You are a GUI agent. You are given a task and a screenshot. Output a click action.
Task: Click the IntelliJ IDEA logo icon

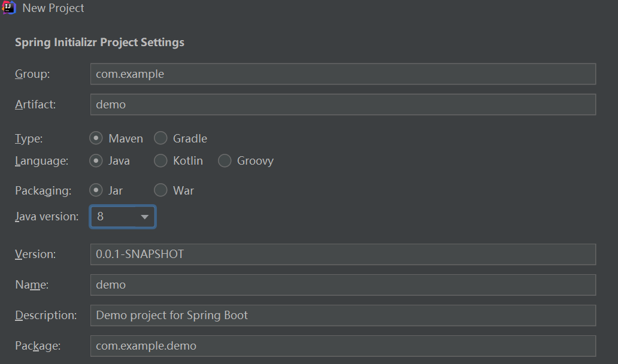tap(9, 8)
